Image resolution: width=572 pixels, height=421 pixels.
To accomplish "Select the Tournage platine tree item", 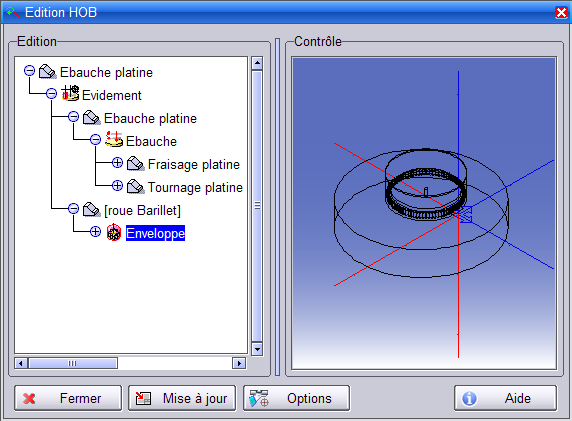I will [x=195, y=187].
